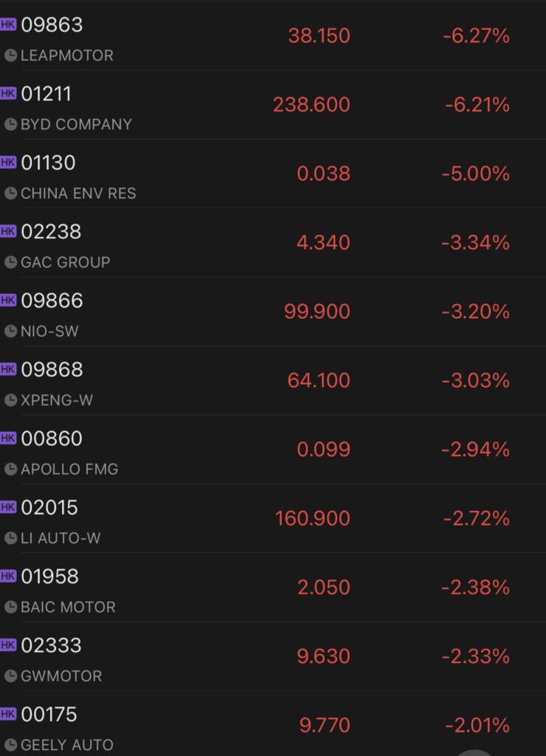The height and width of the screenshot is (756, 546).
Task: Click XPENG-W's -3.03% change value
Action: click(x=476, y=380)
